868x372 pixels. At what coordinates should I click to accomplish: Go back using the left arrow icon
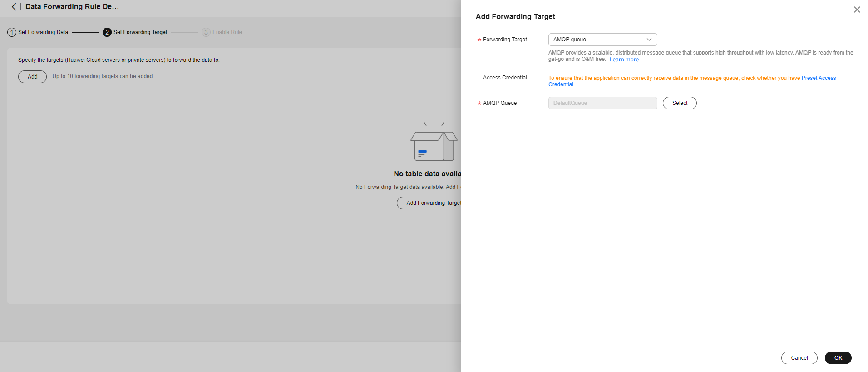click(14, 7)
